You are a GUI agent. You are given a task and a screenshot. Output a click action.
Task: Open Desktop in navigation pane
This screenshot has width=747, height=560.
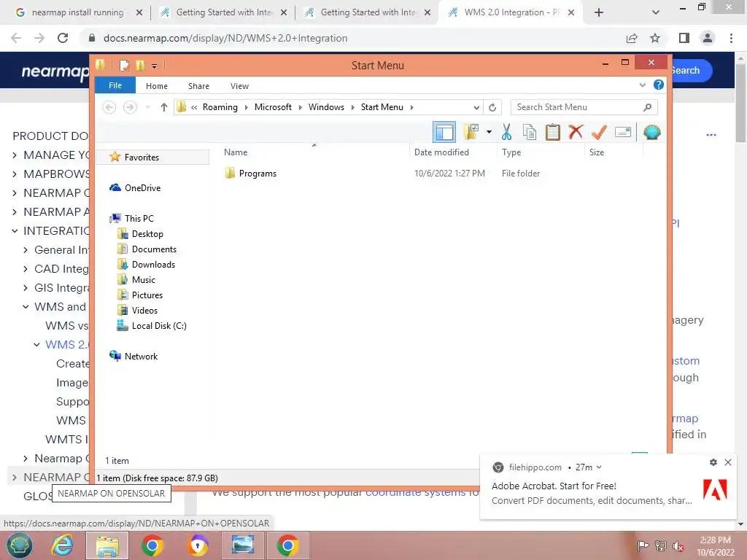[x=147, y=234]
